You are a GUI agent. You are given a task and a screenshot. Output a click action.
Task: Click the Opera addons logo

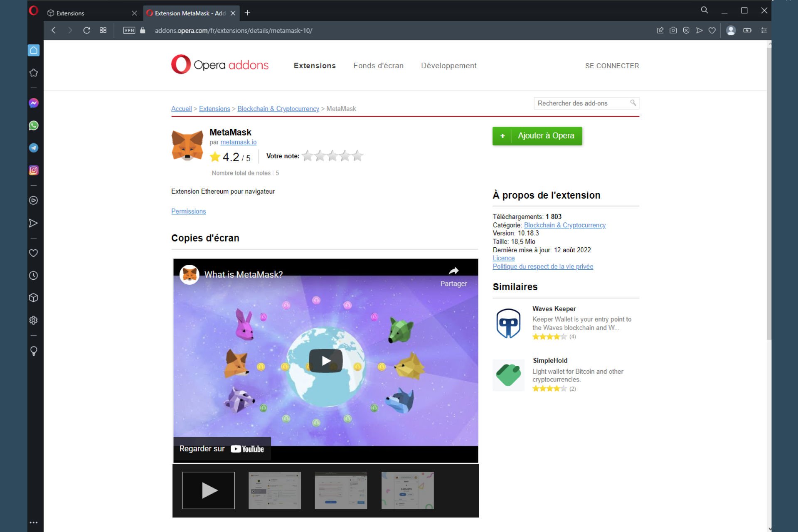[x=220, y=65]
